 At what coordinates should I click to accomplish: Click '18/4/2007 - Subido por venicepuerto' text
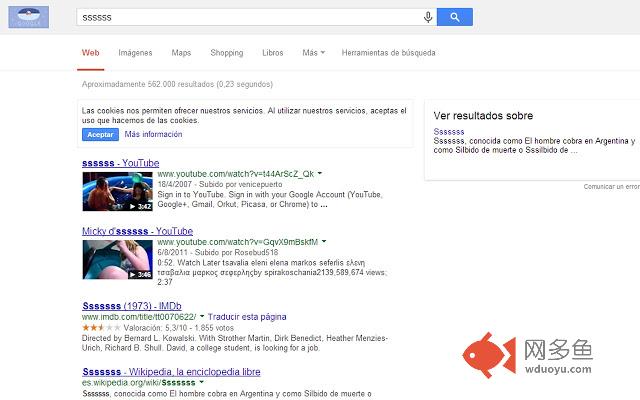tap(220, 184)
